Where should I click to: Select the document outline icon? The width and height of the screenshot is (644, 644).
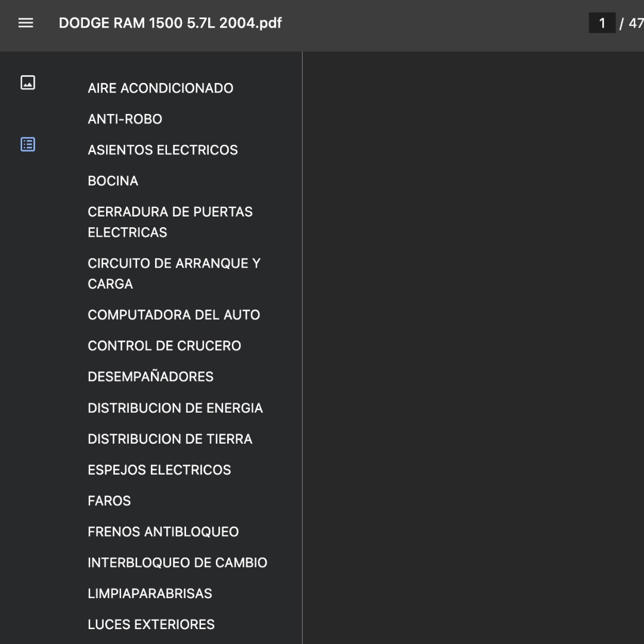pos(28,144)
